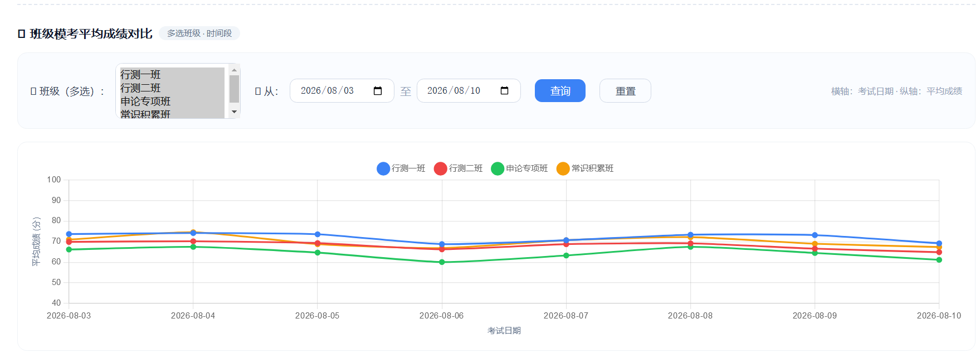Open the calendar picker for the start date

378,91
